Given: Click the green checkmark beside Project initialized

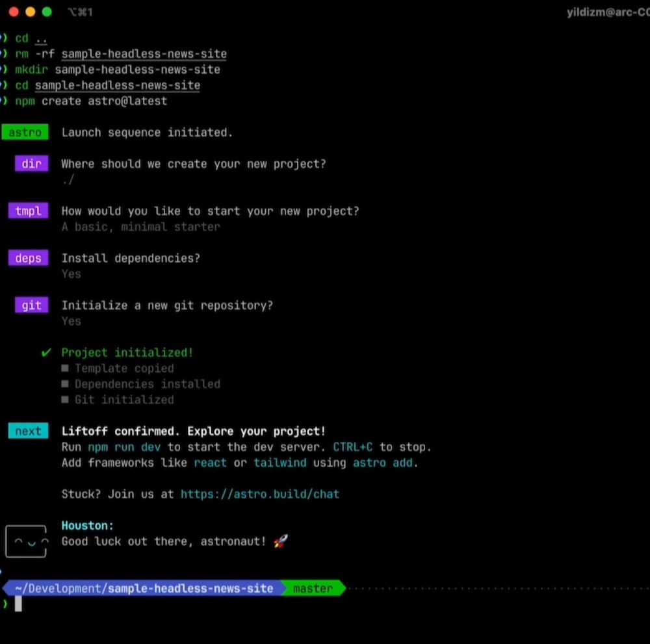Looking at the screenshot, I should (46, 352).
